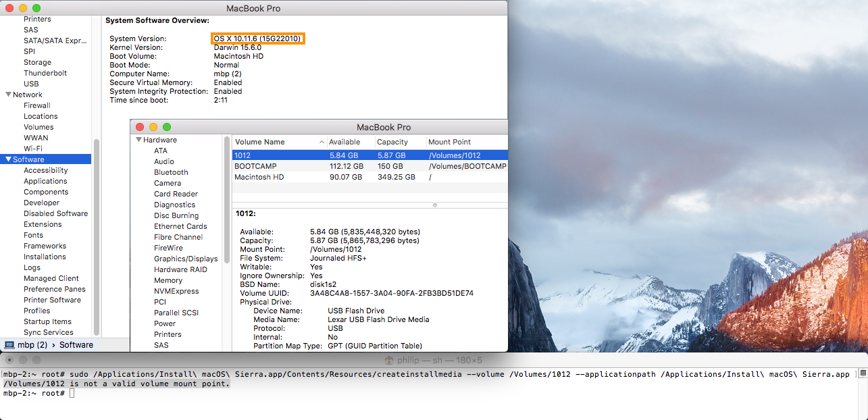Screen dimensions: 868x420
Task: Select Memory in the Hardware list
Action: tap(168, 280)
